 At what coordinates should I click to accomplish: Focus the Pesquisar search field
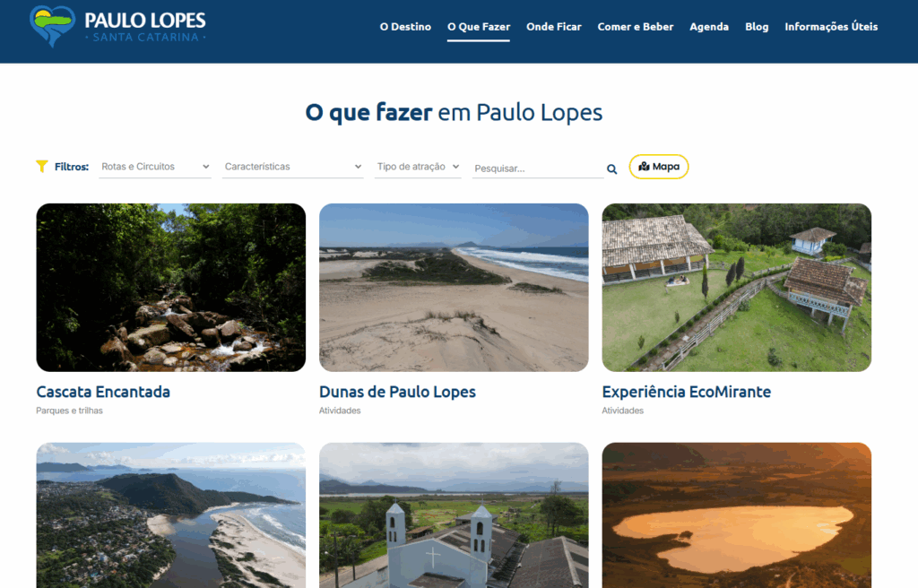point(538,169)
